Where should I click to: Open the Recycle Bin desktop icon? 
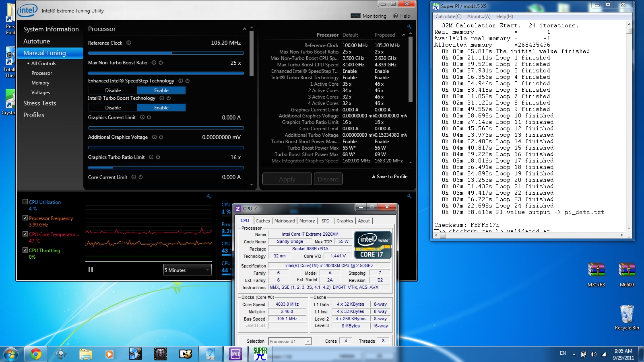(627, 315)
